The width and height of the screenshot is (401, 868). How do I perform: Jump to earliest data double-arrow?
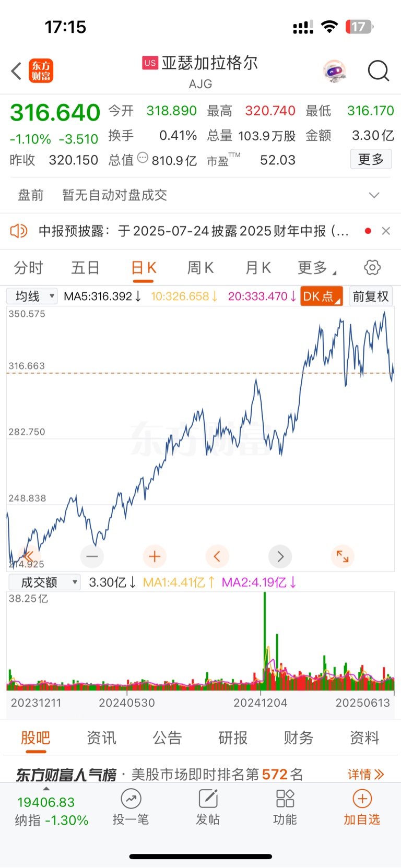29,556
